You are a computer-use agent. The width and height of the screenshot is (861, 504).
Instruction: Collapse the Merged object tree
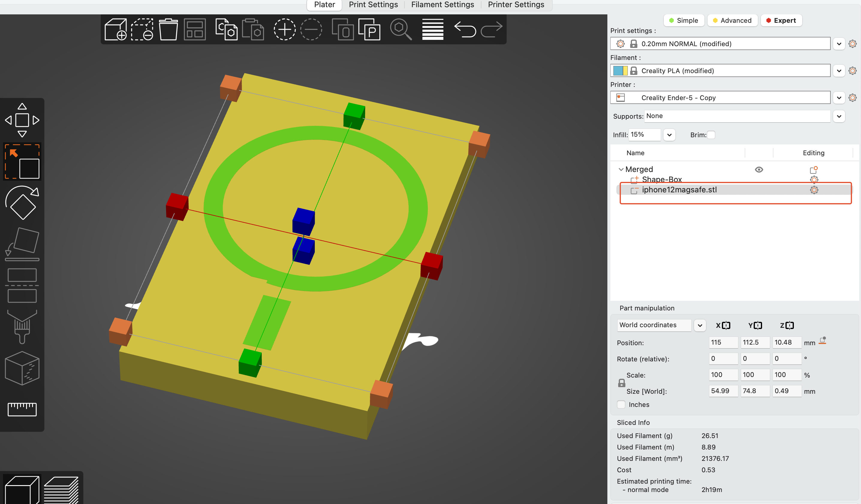[x=621, y=169]
